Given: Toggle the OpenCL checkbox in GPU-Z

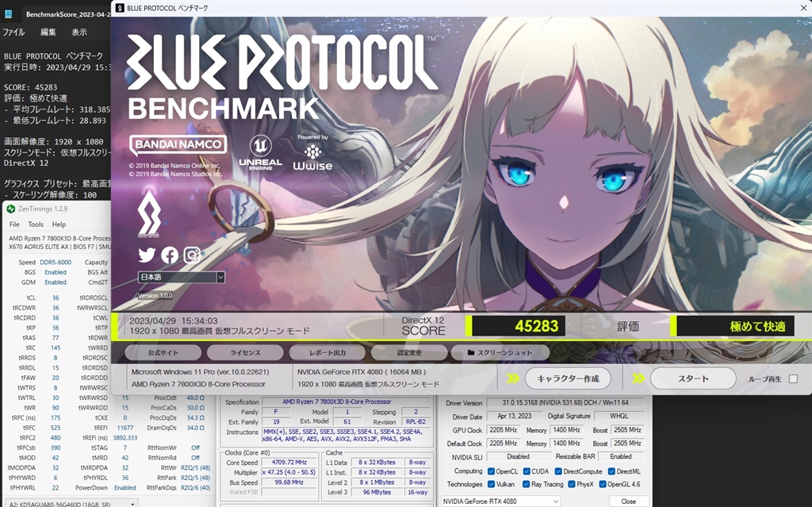Looking at the screenshot, I should point(491,471).
